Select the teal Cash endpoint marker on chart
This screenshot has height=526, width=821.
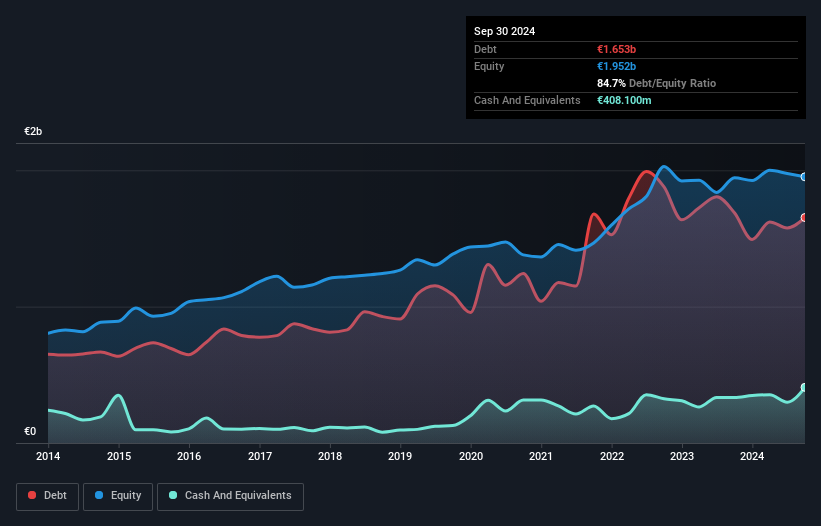click(x=804, y=388)
